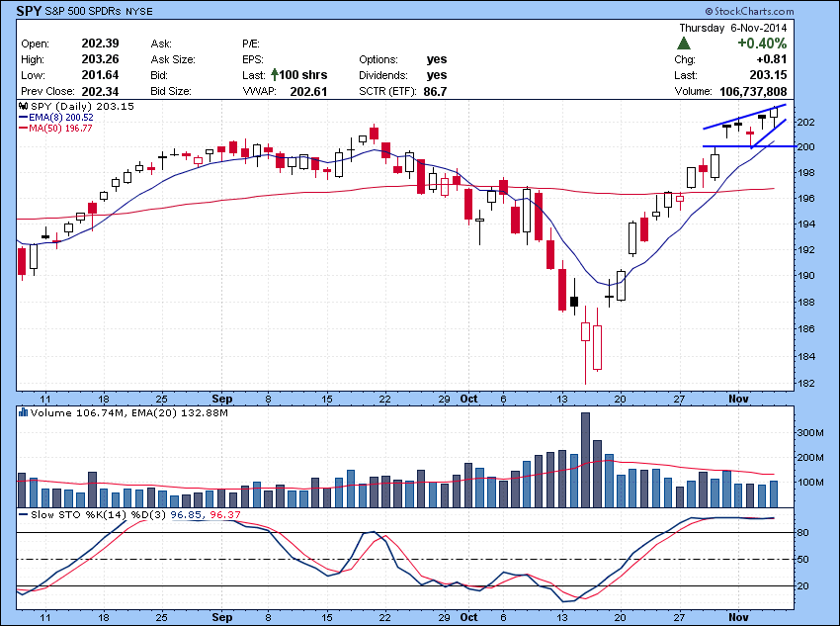Click the Bid Size: label
Screen dimensions: 840x626
pyautogui.click(x=171, y=91)
